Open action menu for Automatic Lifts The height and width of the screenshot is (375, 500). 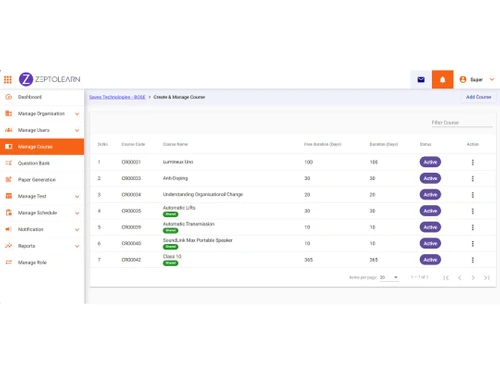473,211
